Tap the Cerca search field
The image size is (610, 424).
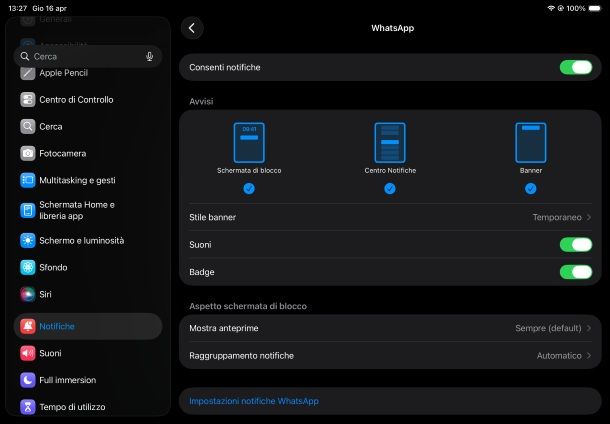pyautogui.click(x=85, y=57)
